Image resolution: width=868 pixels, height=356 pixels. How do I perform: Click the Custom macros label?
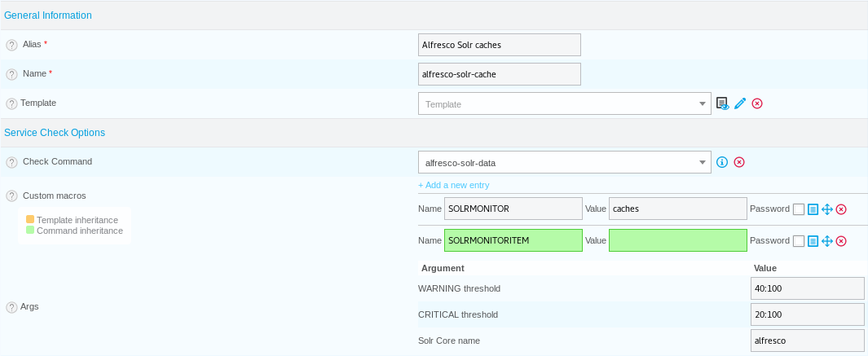point(55,196)
